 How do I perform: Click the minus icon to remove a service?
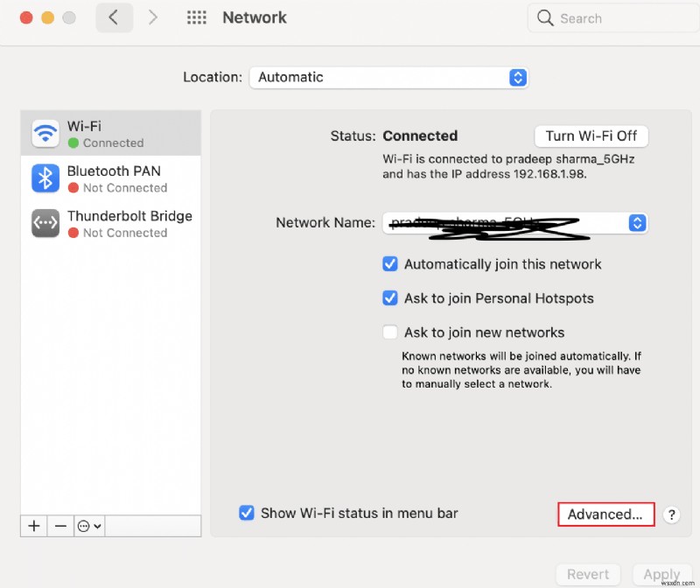[59, 526]
